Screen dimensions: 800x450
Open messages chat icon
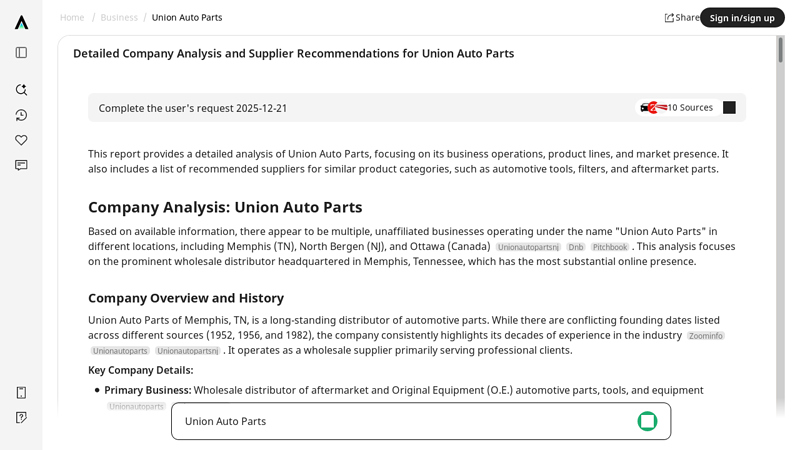pyautogui.click(x=21, y=165)
